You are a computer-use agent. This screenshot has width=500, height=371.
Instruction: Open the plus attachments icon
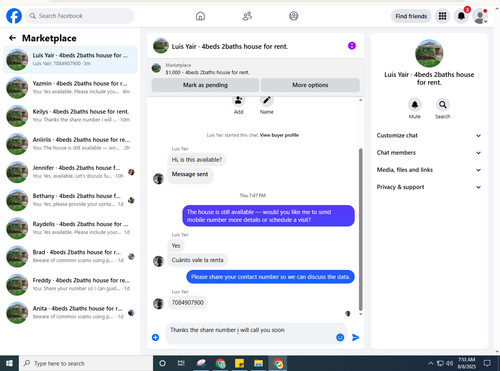(155, 337)
